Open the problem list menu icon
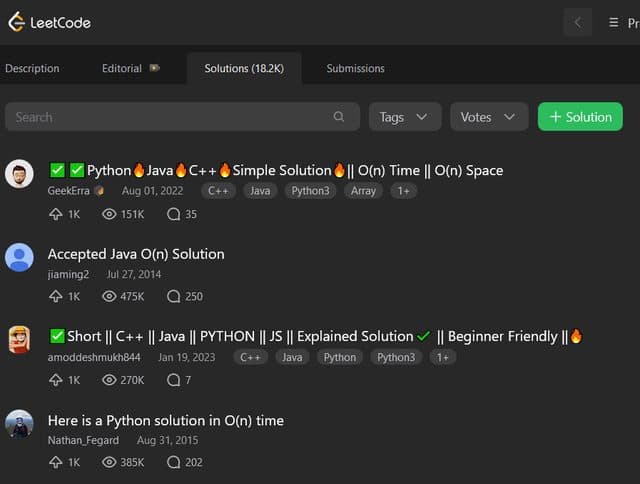 (613, 22)
